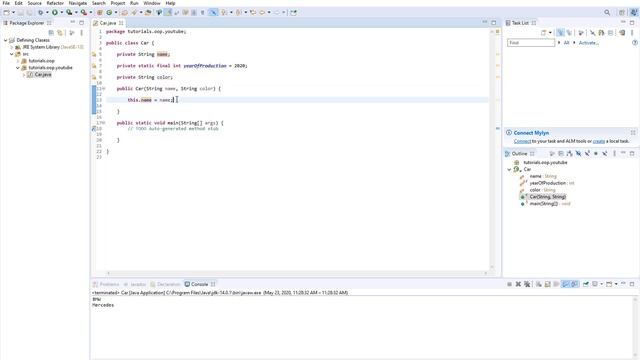Viewport: 640px width, 360px height.
Task: Switch to the Problems tab
Action: [x=106, y=284]
